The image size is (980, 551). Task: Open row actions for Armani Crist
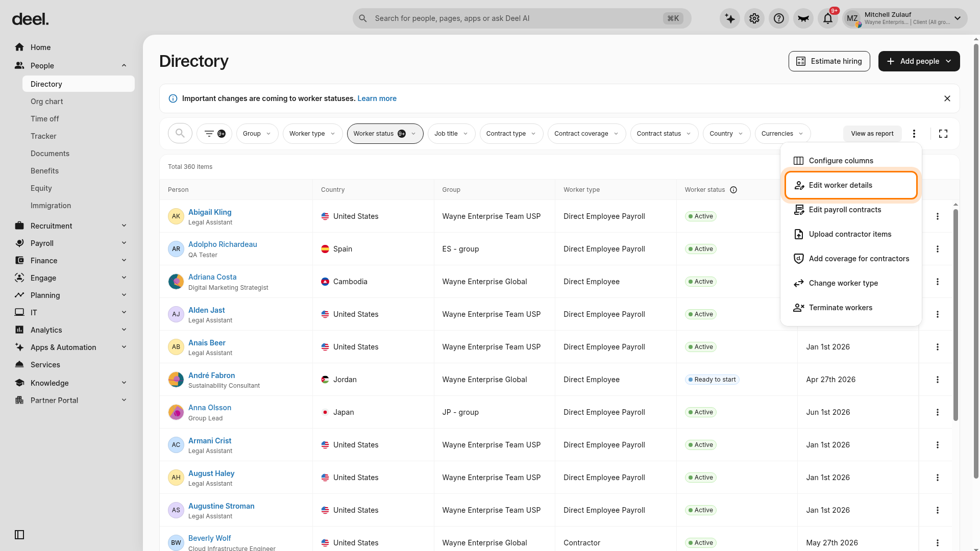pos(938,445)
